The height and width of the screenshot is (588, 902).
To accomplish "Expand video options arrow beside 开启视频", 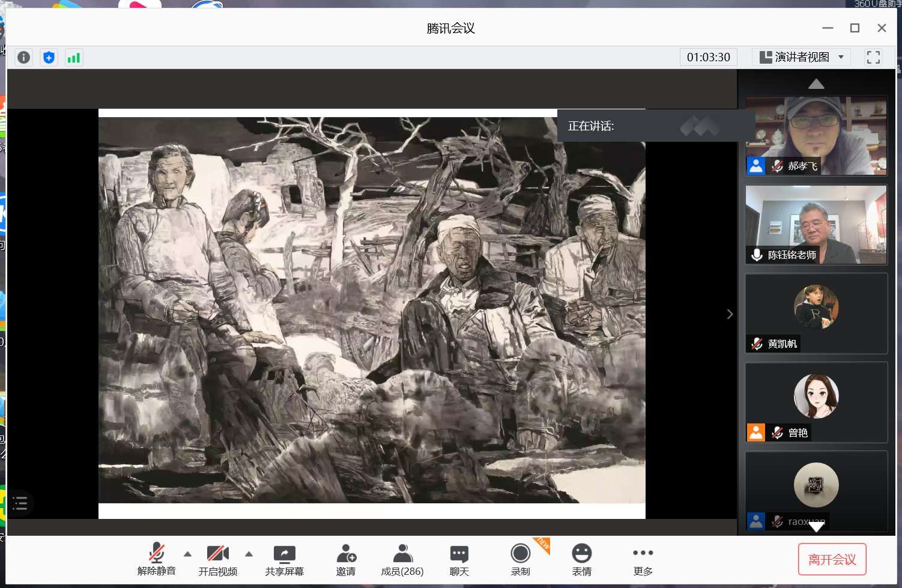I will (249, 554).
